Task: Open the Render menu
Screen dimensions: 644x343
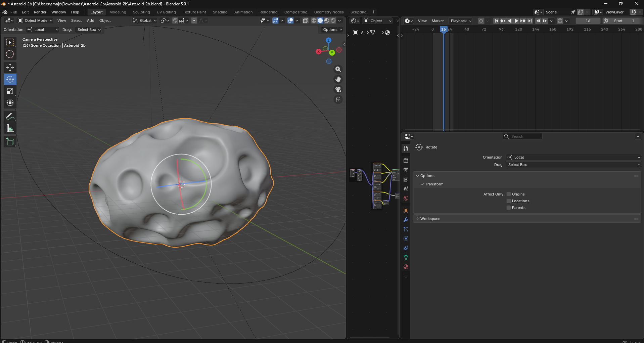Action: [40, 12]
